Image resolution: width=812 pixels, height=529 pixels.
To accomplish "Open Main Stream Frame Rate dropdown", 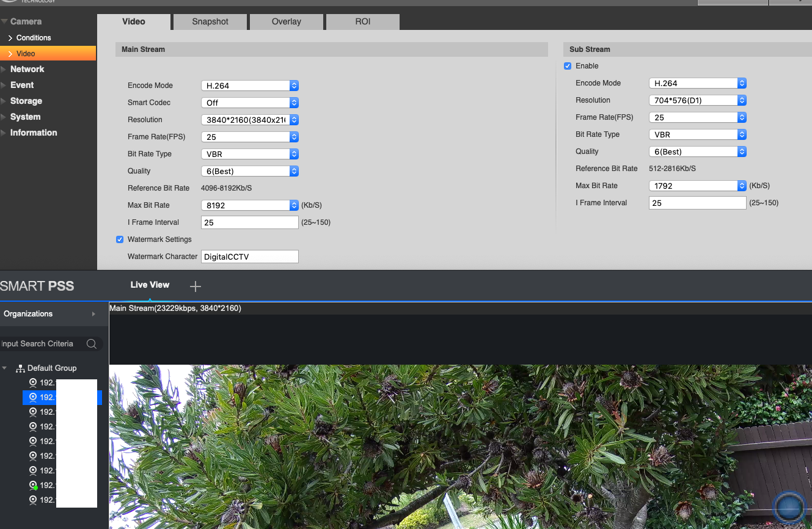I will pyautogui.click(x=250, y=137).
